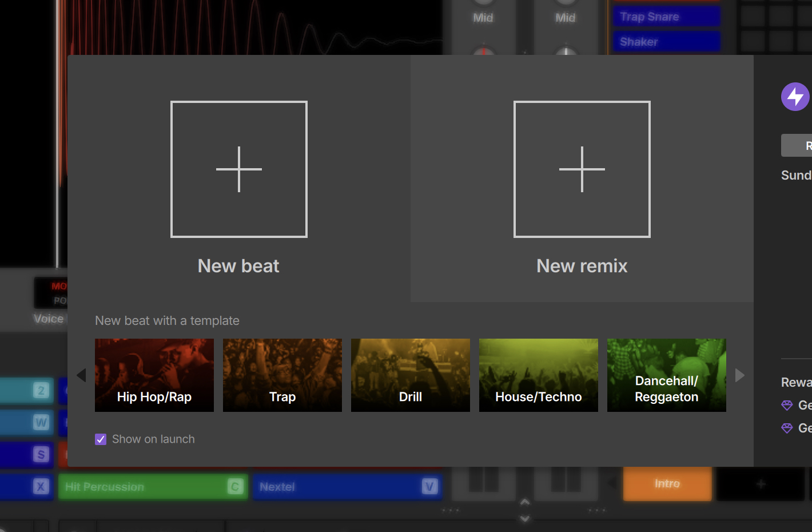Click the purple lightning bolt icon
Viewport: 812px width, 532px height.
point(795,97)
